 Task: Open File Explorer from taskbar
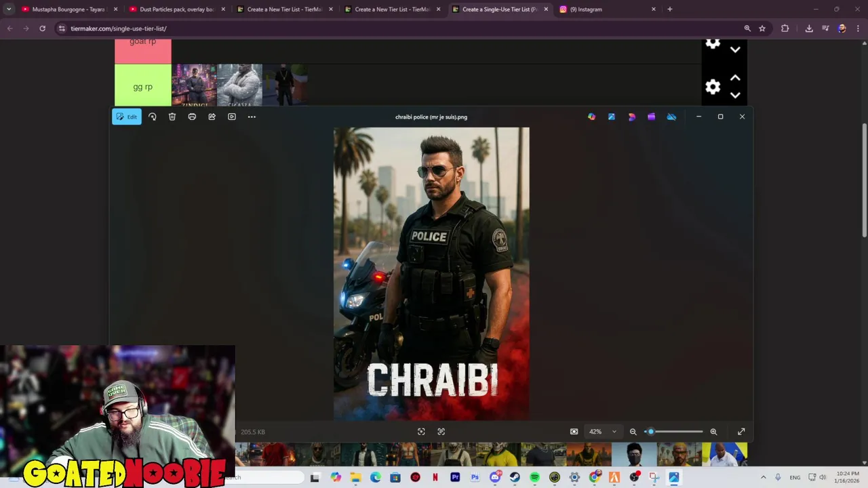[x=356, y=477]
